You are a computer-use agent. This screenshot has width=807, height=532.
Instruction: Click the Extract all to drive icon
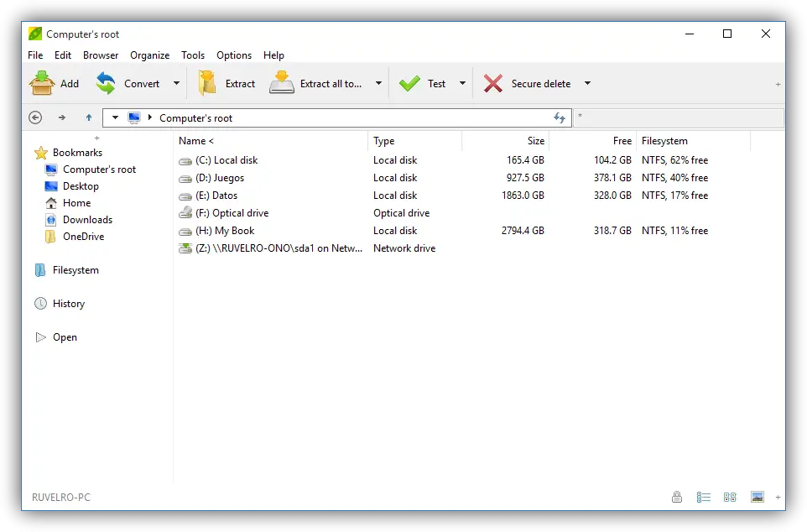[282, 83]
